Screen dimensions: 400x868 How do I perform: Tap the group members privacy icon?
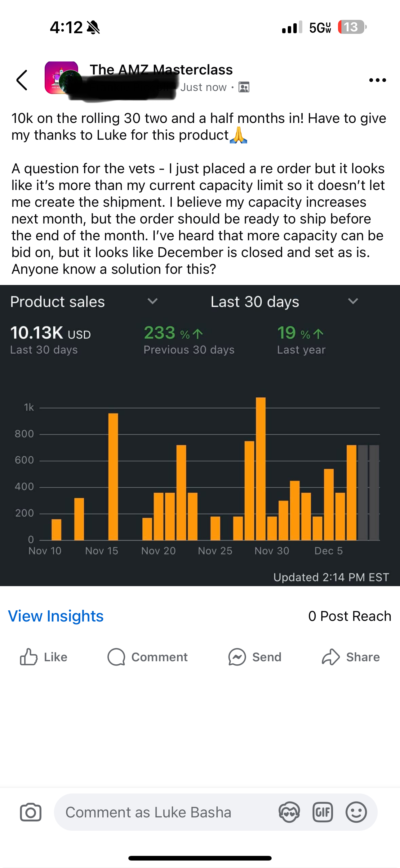(244, 87)
